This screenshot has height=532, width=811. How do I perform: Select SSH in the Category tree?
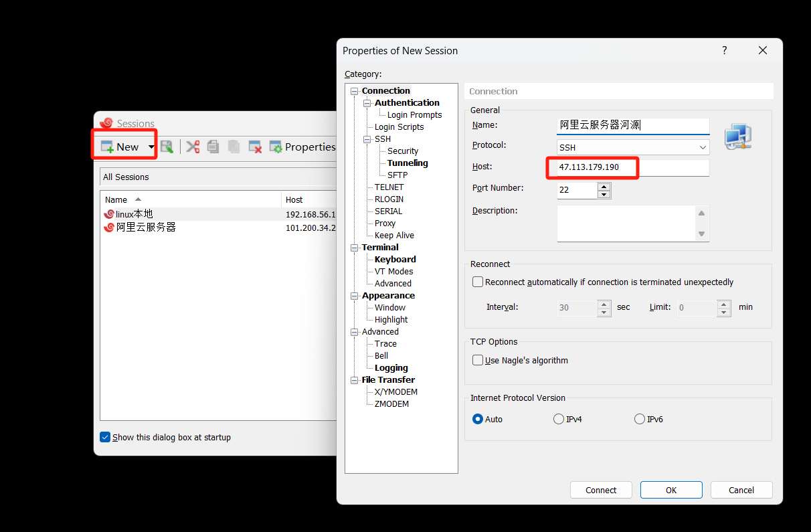383,139
